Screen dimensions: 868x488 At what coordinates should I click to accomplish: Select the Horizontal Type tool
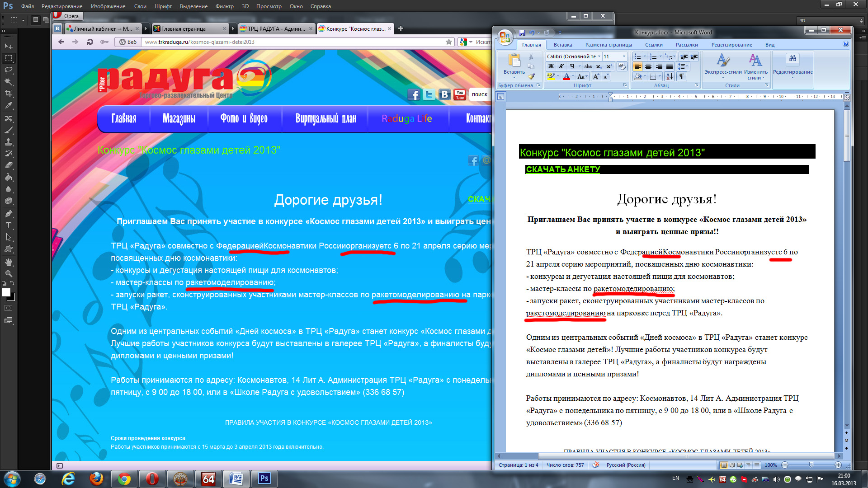(x=9, y=225)
